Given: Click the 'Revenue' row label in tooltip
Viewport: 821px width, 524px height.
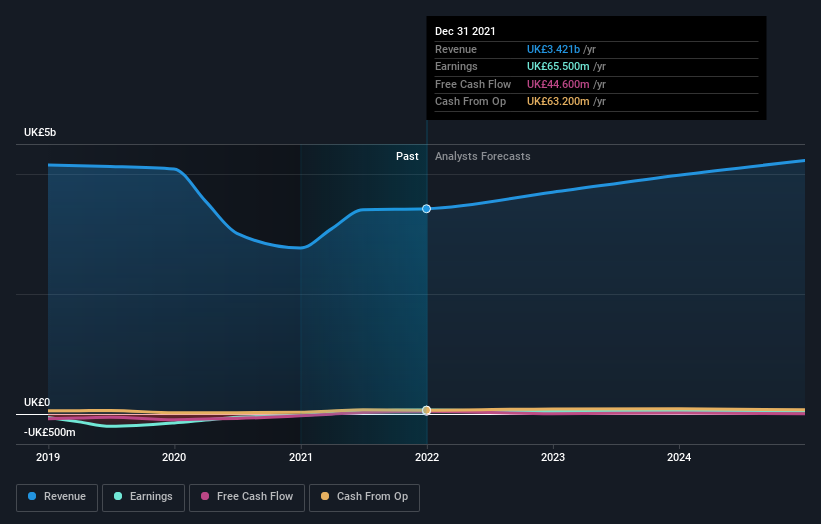Looking at the screenshot, I should tap(456, 49).
